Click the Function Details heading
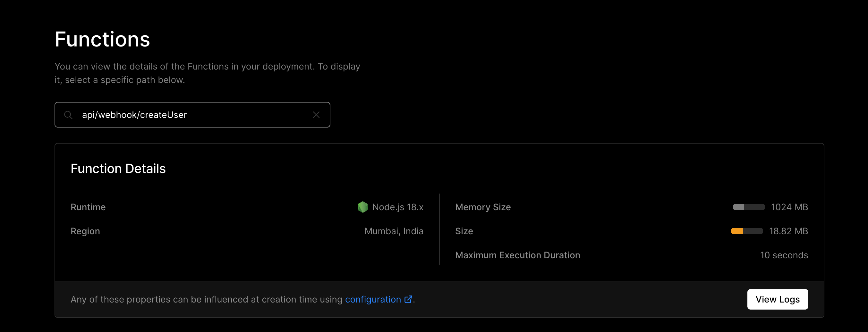The width and height of the screenshot is (868, 332). (x=118, y=169)
